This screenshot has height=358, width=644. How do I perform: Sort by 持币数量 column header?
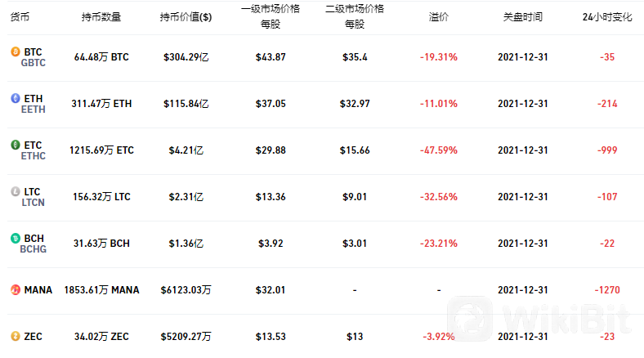click(101, 17)
